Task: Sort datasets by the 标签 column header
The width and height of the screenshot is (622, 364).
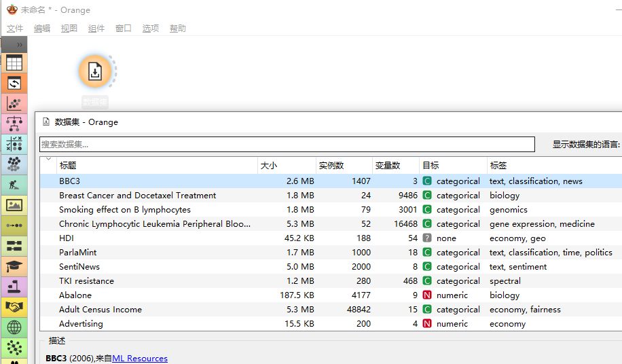Action: pyautogui.click(x=555, y=165)
